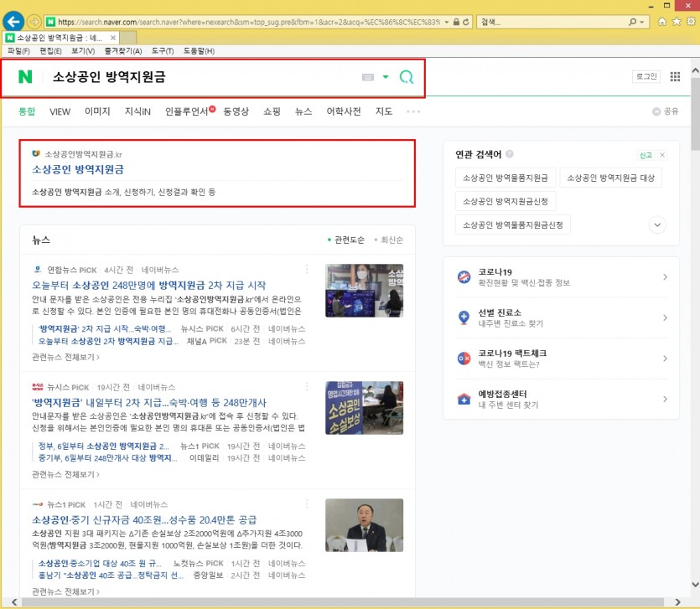This screenshot has height=609, width=700.
Task: Open the on-screen keyboard input tool
Action: click(367, 77)
